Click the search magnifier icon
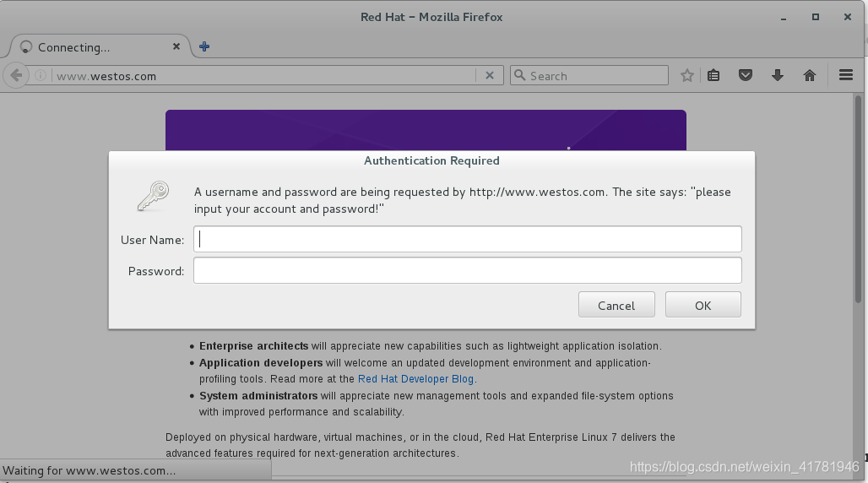868x483 pixels. point(519,75)
